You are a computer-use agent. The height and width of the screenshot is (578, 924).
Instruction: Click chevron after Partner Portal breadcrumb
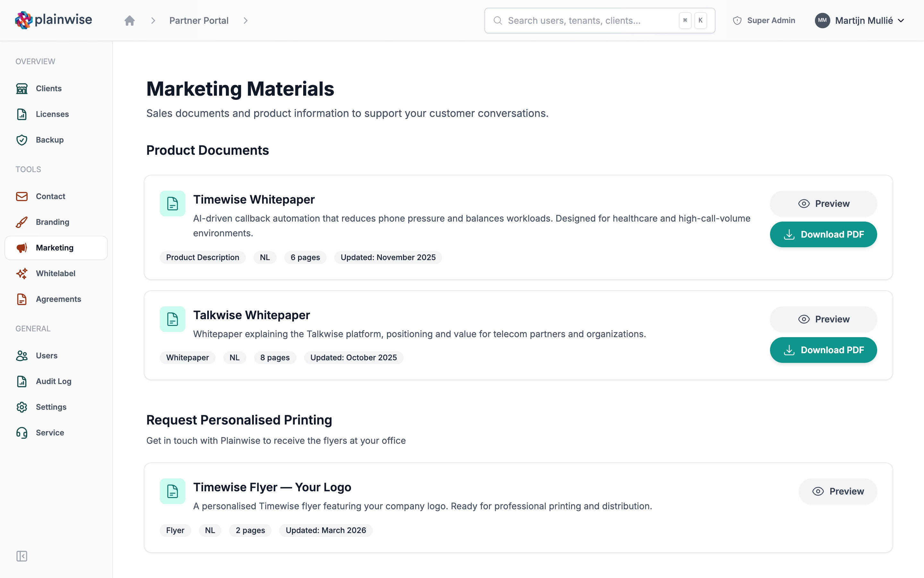245,20
